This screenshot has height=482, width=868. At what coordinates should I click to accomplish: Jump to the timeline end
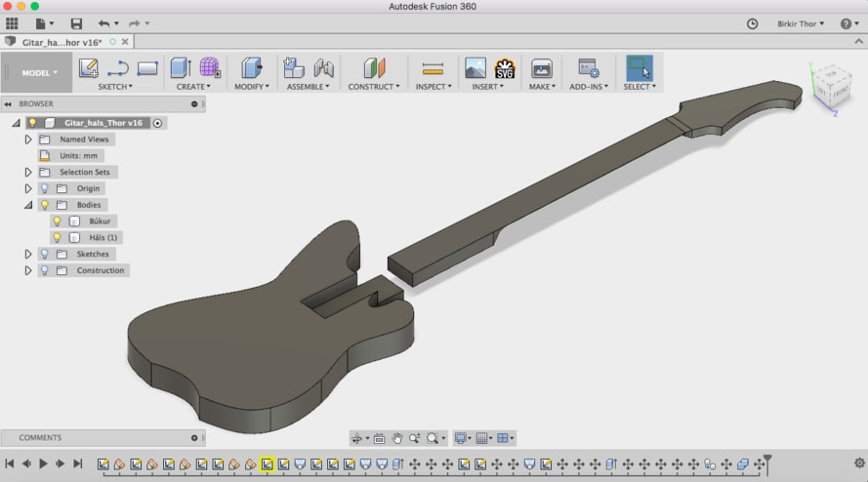tap(78, 463)
